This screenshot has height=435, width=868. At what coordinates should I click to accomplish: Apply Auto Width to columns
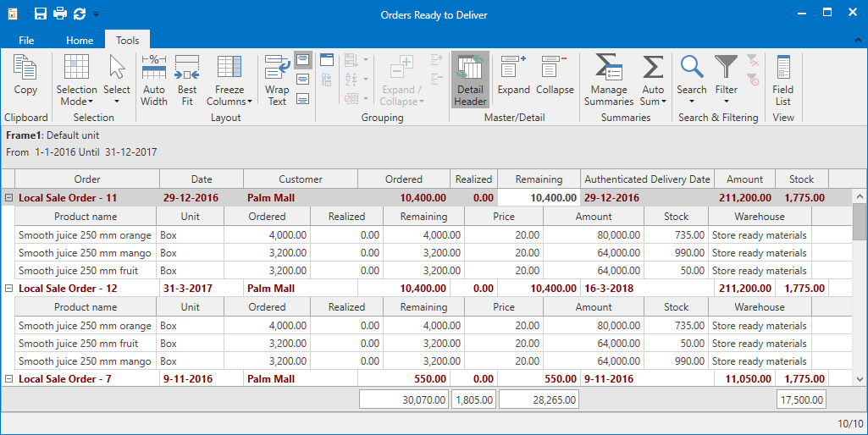(154, 80)
